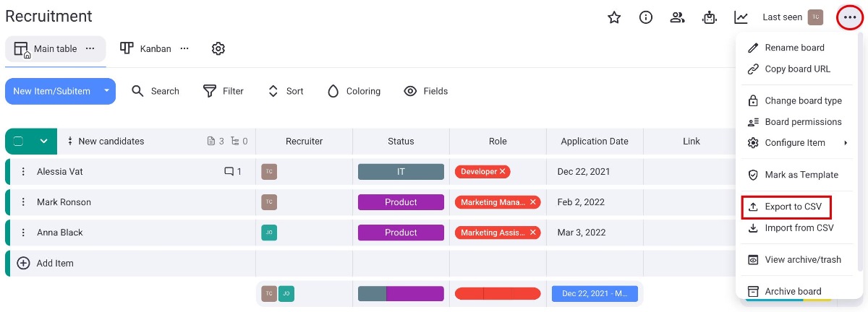The height and width of the screenshot is (312, 868).
Task: Switch to the Kanban view
Action: (146, 48)
